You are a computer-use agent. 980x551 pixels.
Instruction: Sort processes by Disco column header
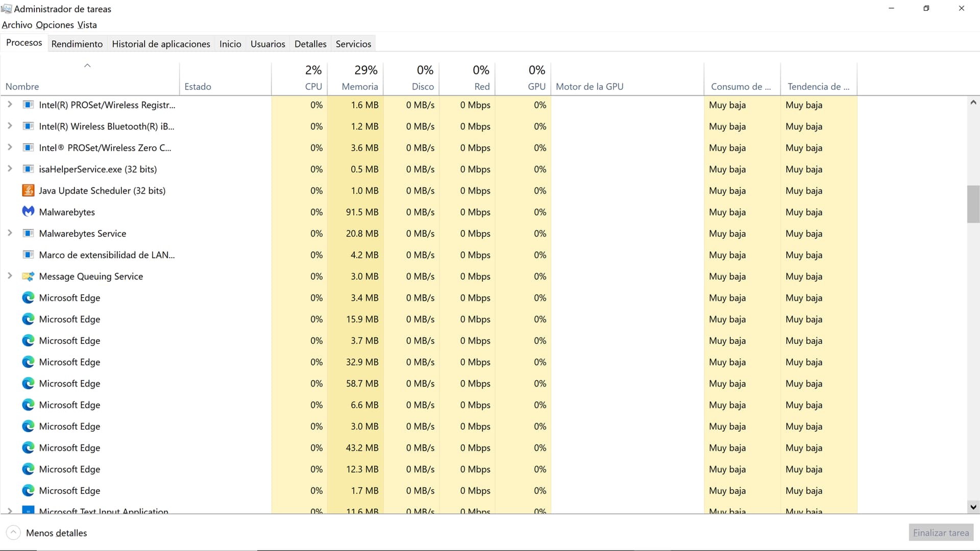(411, 79)
